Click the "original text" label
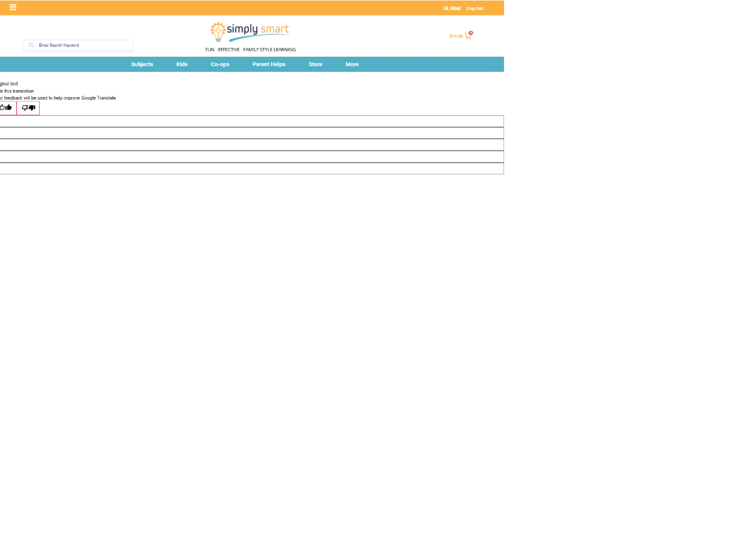The height and width of the screenshot is (550, 756). (9, 84)
